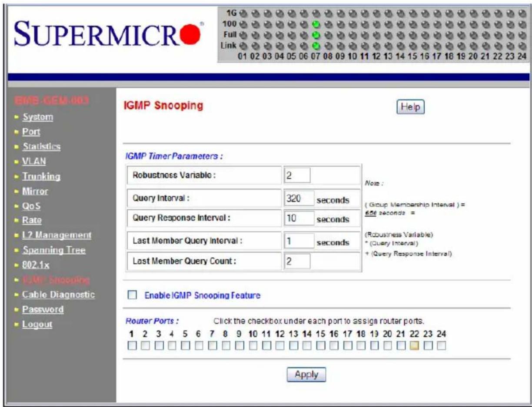The image size is (532, 407).
Task: Click the Link LED for port 24
Action: 523,45
